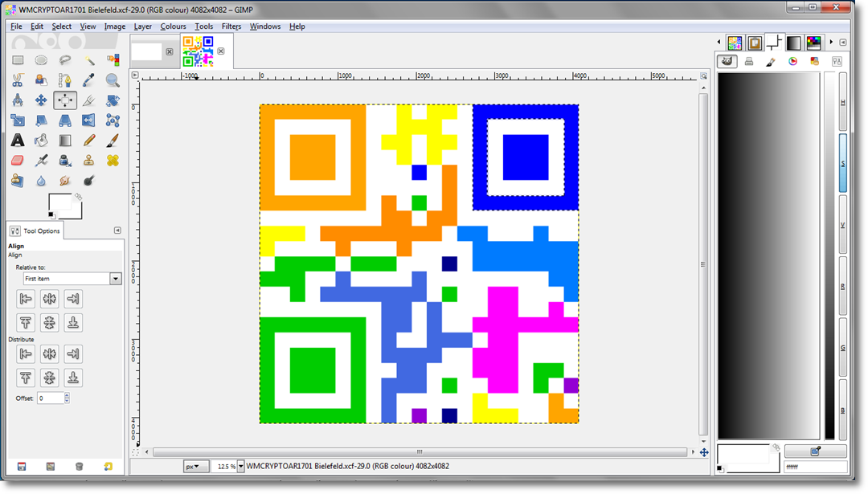Select the Move tool
Image resolution: width=868 pixels, height=494 pixels.
41,100
